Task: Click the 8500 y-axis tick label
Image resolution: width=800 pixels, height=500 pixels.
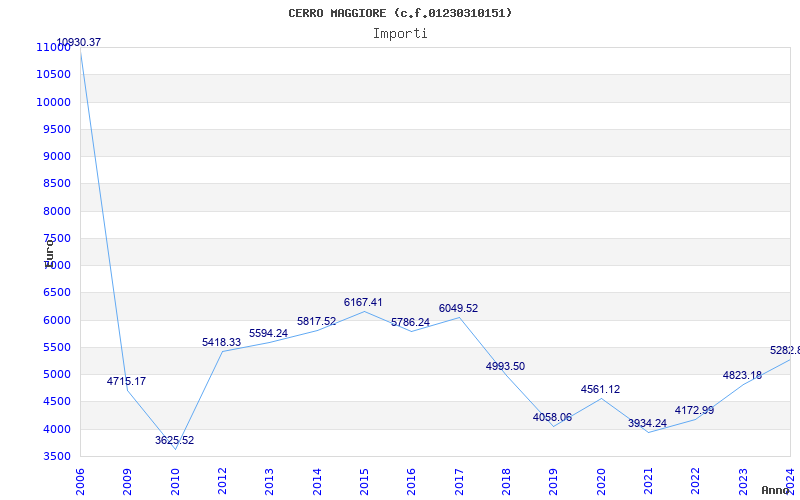Action: point(56,184)
